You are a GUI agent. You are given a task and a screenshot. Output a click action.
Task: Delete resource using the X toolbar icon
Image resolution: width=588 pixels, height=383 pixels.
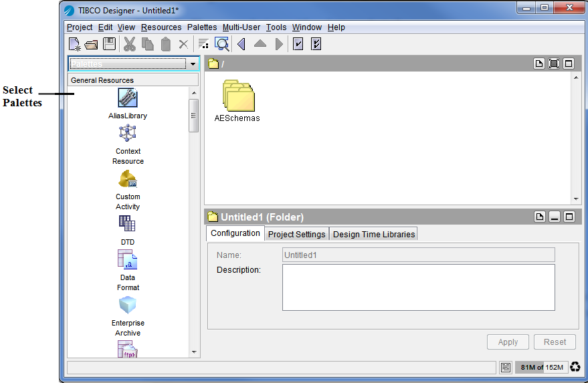tap(183, 45)
